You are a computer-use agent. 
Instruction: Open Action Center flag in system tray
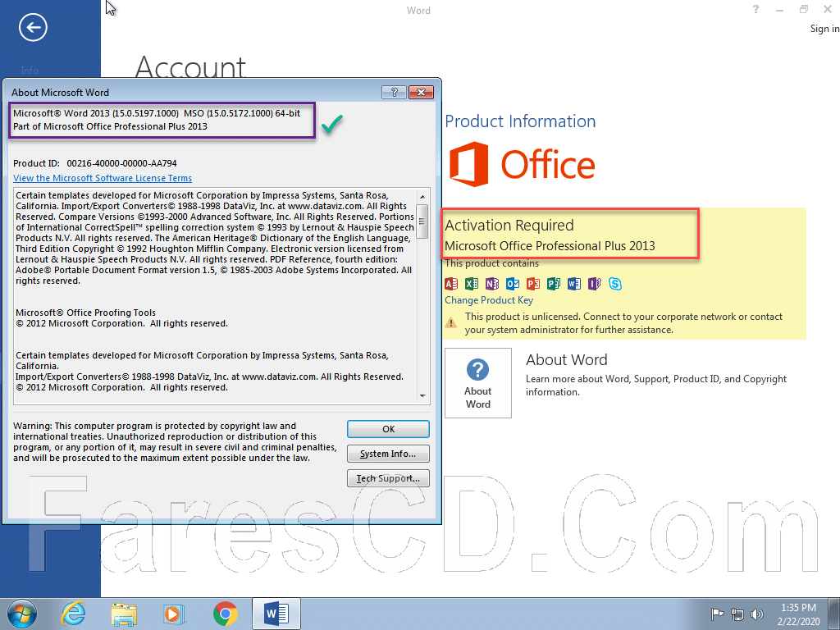coord(717,614)
